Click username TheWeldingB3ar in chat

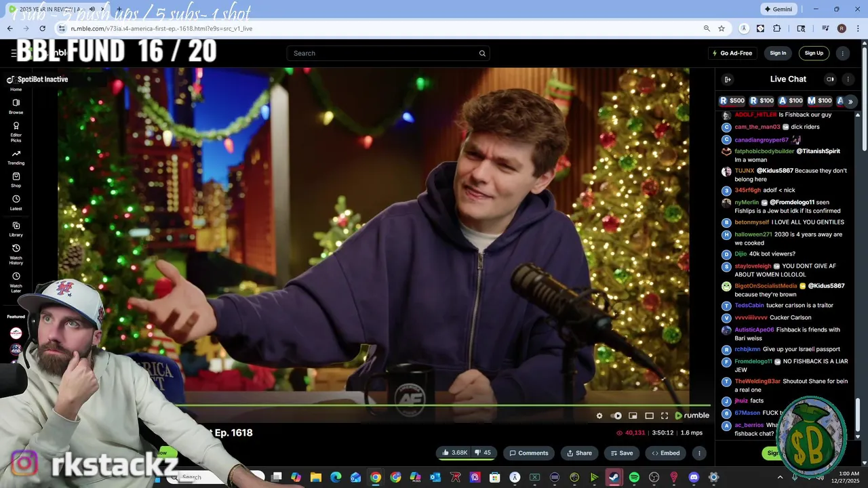pos(757,381)
